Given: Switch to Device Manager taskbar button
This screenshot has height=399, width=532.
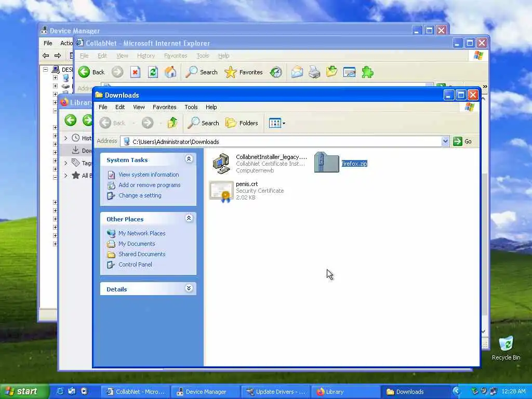Looking at the screenshot, I should tap(206, 392).
